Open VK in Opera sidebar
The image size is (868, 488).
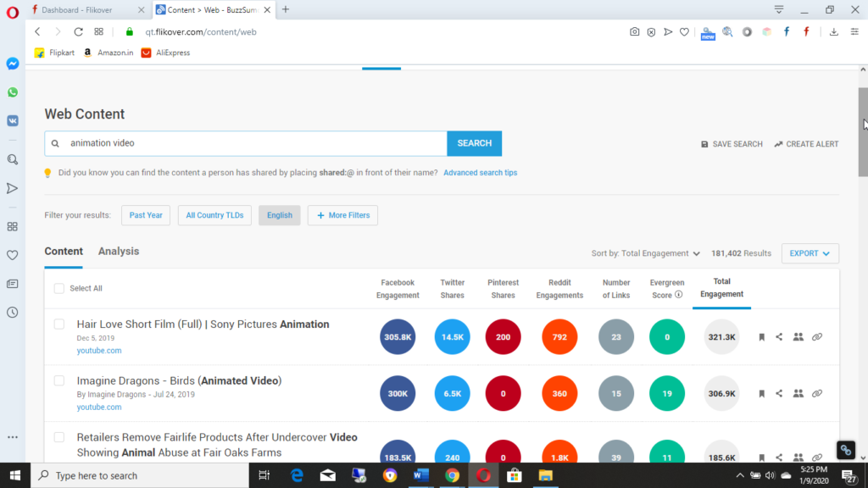point(12,120)
